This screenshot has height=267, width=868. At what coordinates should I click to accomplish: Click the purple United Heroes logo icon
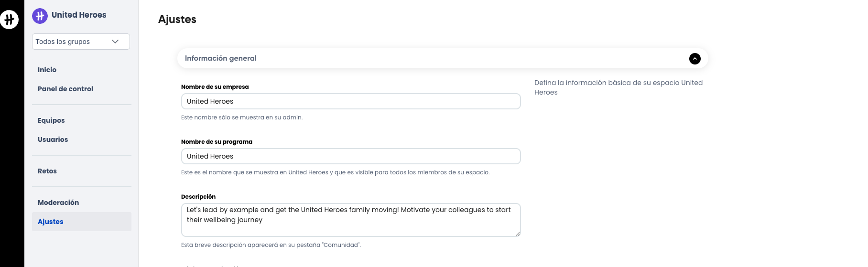[x=40, y=16]
